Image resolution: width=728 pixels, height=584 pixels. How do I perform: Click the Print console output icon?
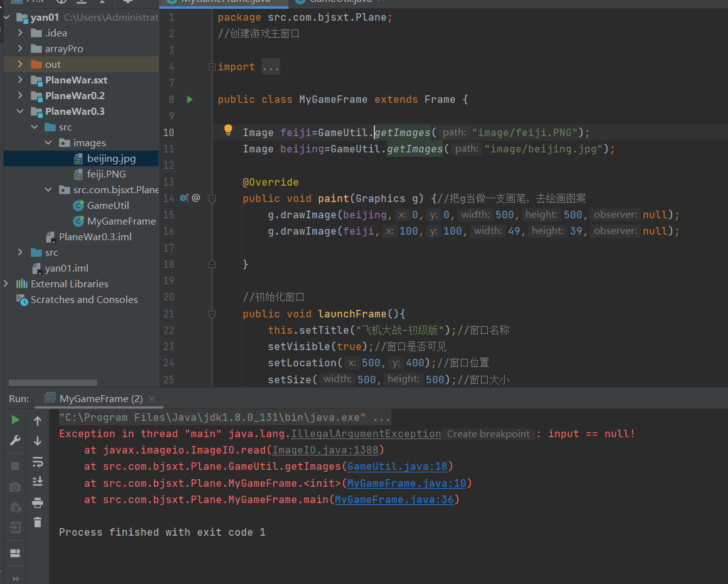[x=38, y=502]
